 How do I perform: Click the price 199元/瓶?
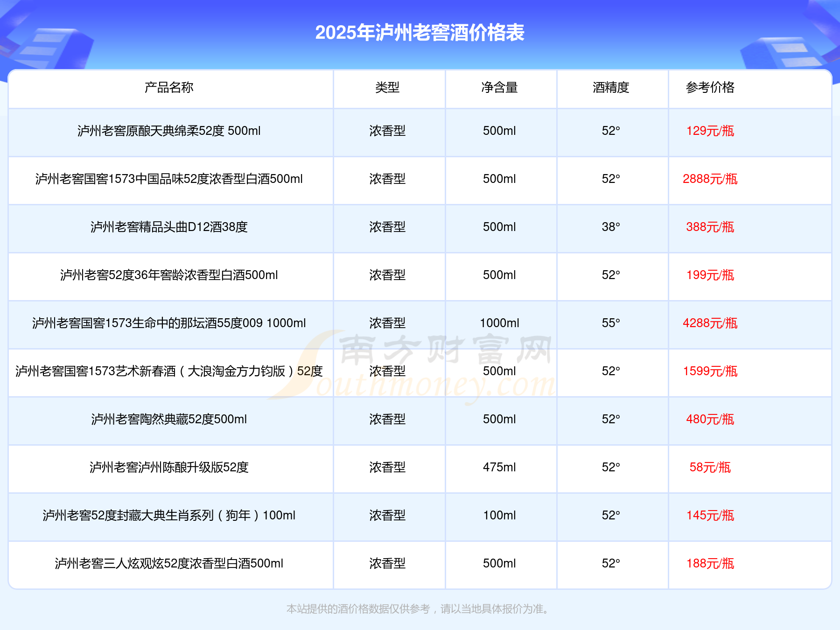click(710, 275)
